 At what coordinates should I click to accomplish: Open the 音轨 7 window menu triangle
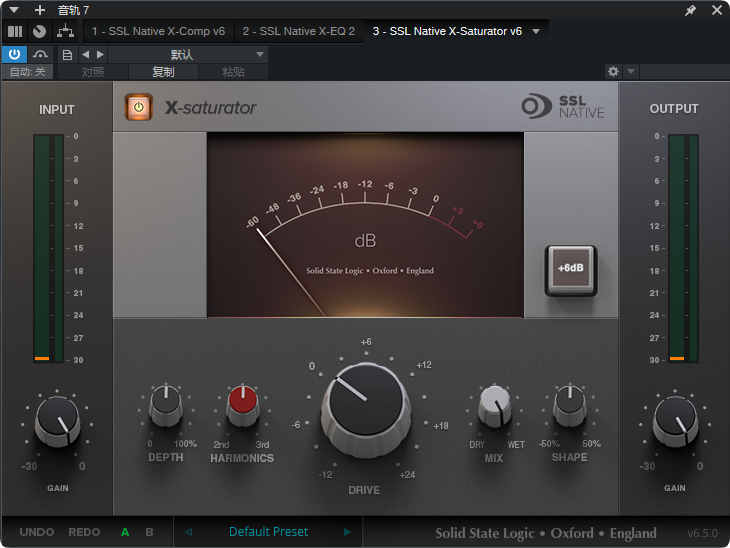pyautogui.click(x=14, y=10)
